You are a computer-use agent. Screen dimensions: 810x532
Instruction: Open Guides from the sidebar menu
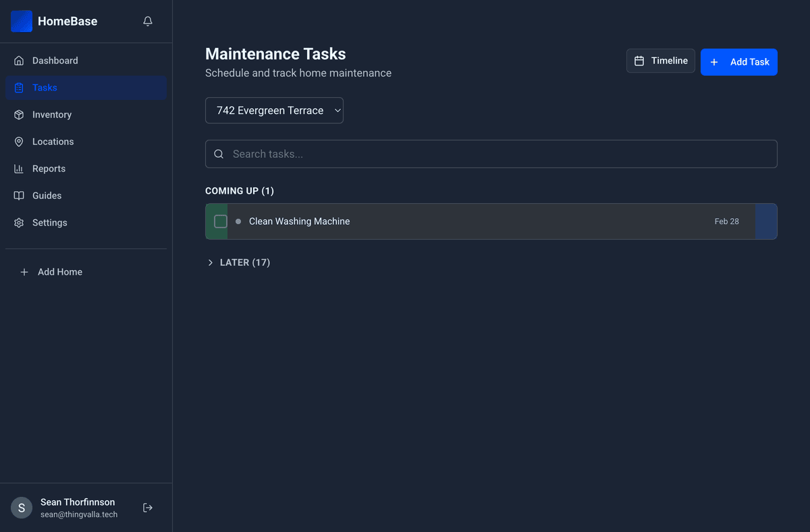46,195
